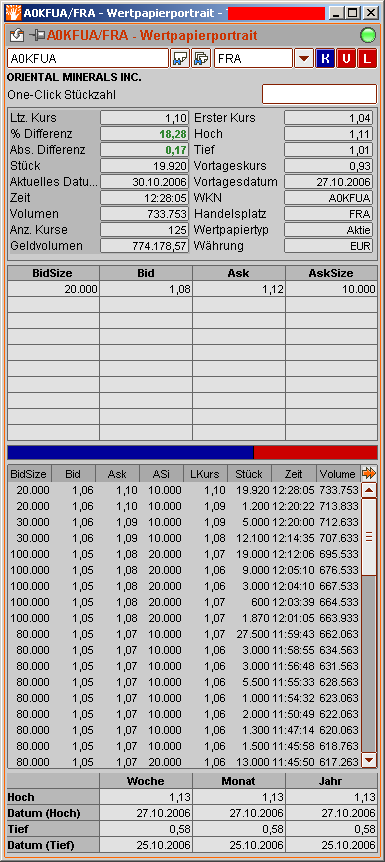Viewport: 385px width, 862px height.
Task: Click the red V sell button
Action: tap(346, 58)
